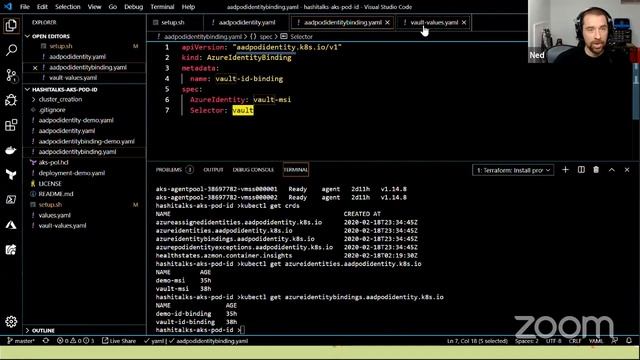This screenshot has height=360, width=640.
Task: Close the vault-values.yaml tab
Action: [464, 22]
